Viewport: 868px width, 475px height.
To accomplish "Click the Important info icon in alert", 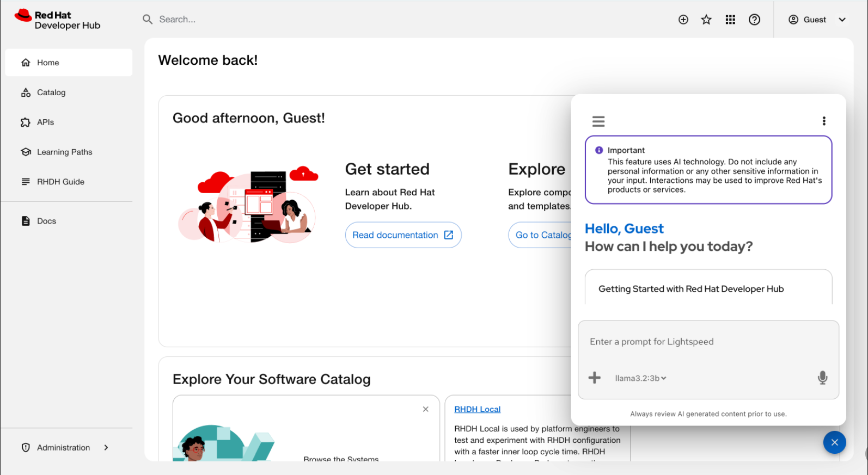I will [599, 150].
